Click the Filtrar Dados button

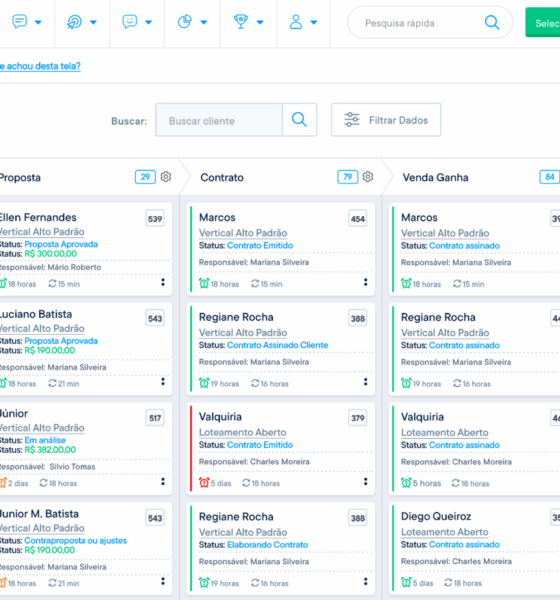[x=386, y=120]
